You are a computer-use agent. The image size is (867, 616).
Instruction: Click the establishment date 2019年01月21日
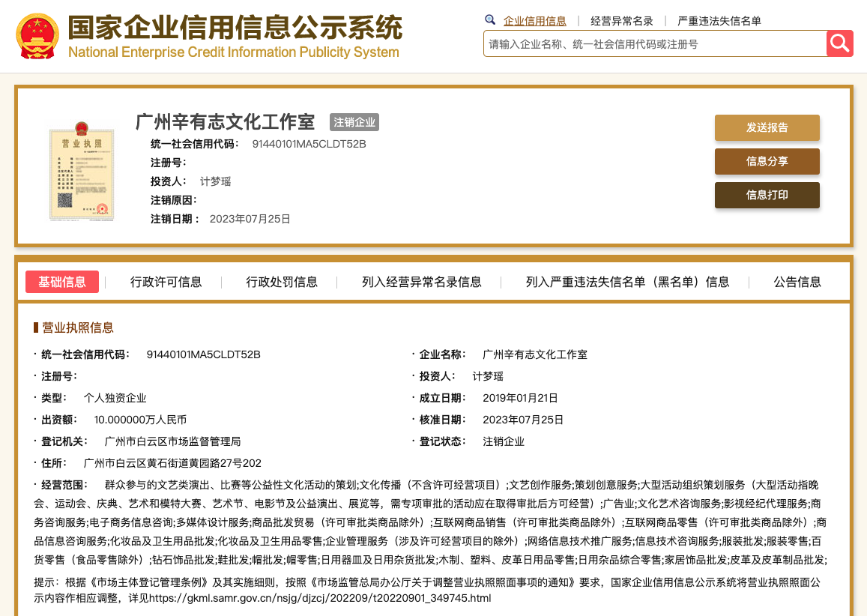pyautogui.click(x=520, y=398)
